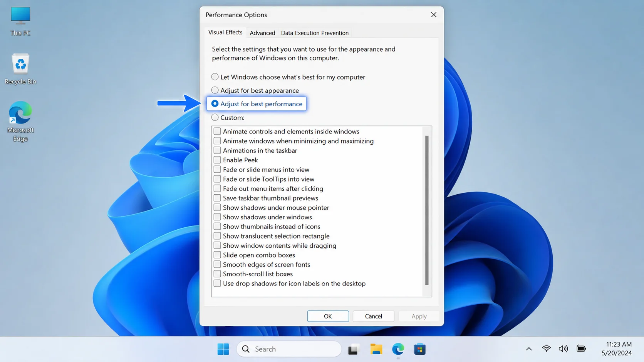Click the Microsoft Edge desktop shortcut
Viewport: 644px width, 362px height.
click(x=20, y=122)
